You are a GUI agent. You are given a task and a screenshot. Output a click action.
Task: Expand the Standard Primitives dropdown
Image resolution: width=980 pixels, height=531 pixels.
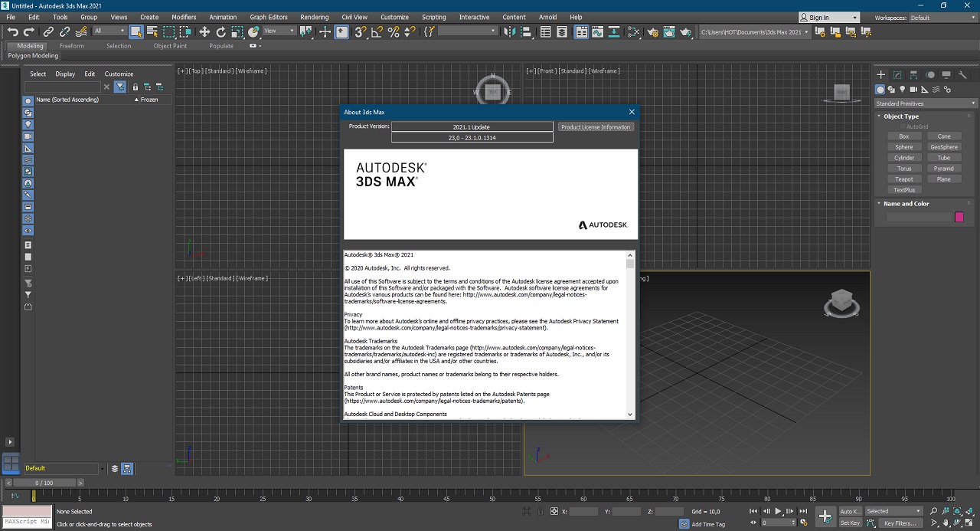[x=926, y=103]
